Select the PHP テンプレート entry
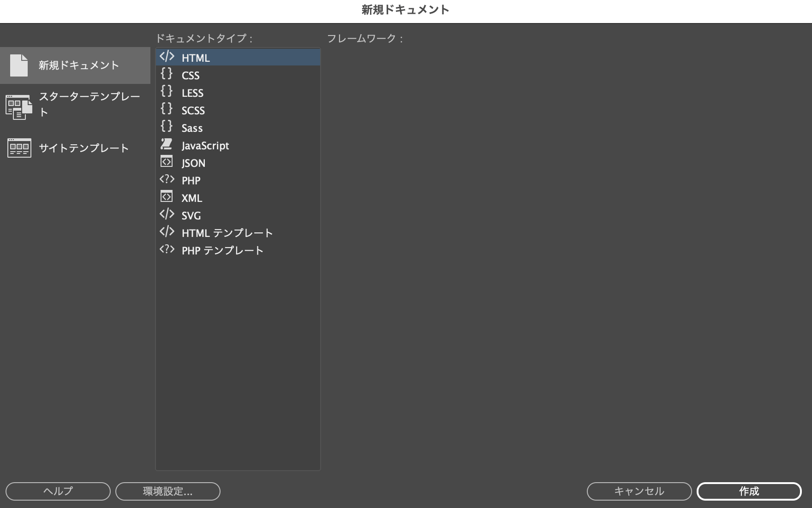The image size is (812, 508). 222,250
